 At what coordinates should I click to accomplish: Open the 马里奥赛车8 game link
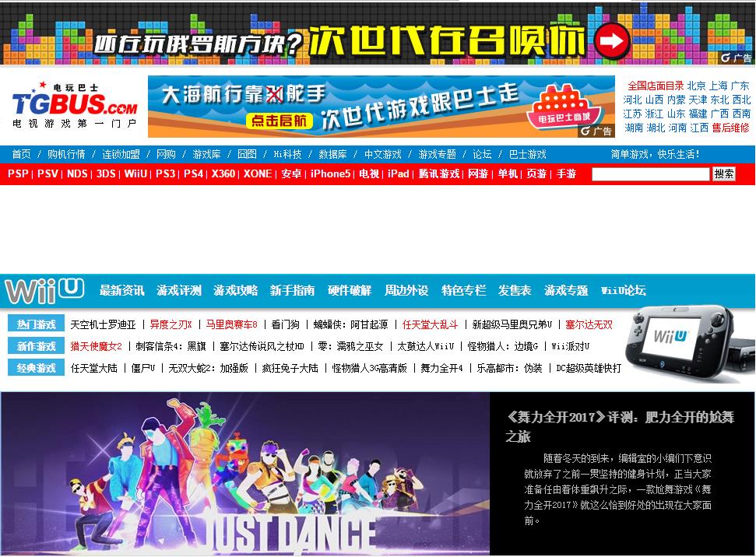pyautogui.click(x=232, y=324)
